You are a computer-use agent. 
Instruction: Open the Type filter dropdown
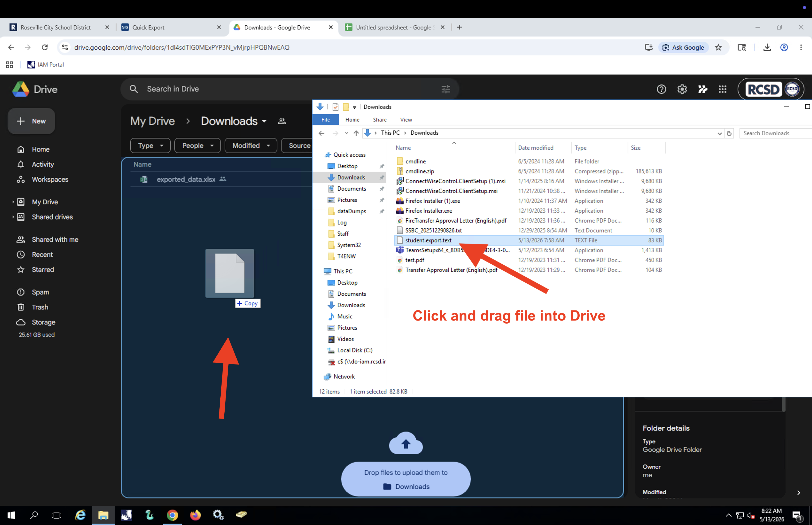[x=150, y=145]
